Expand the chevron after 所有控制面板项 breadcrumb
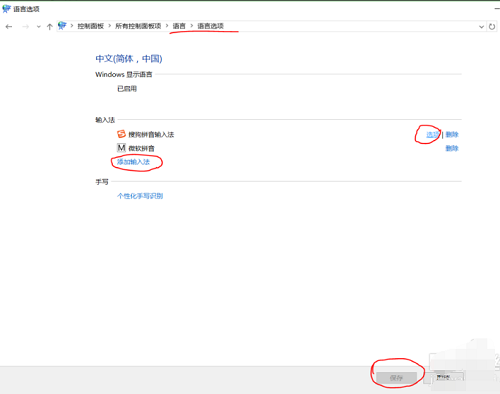This screenshot has width=500, height=394. click(x=167, y=26)
